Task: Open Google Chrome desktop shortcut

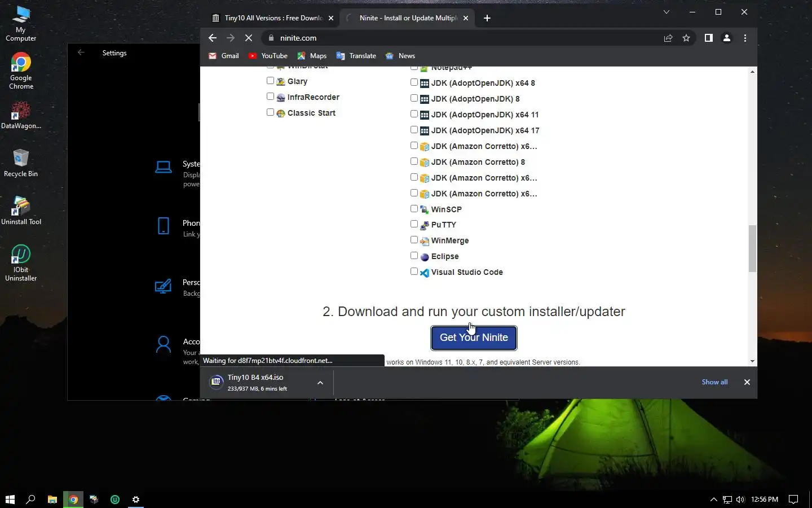Action: coord(21,72)
